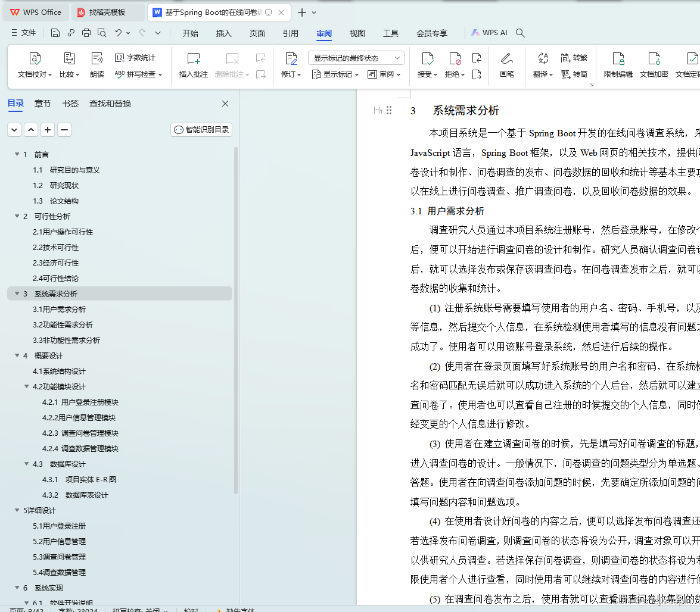This screenshot has width=700, height=612.
Task: Open WPS AI assistant
Action: (x=489, y=33)
